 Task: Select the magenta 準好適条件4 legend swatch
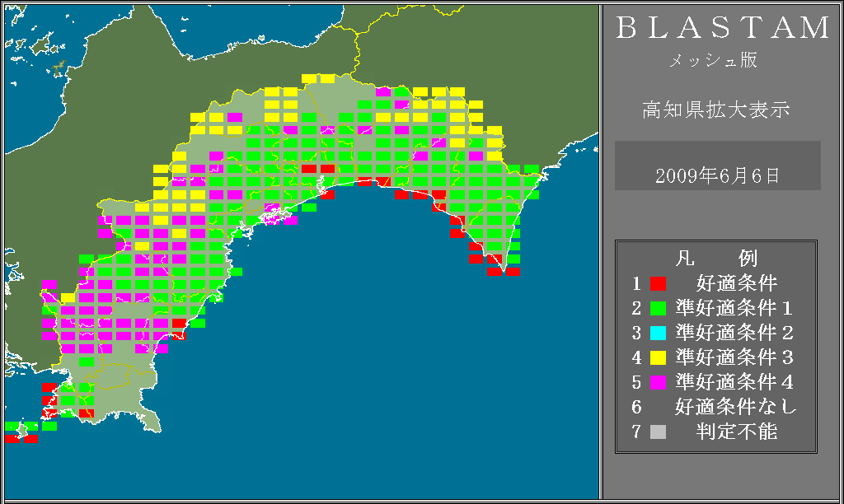point(658,383)
